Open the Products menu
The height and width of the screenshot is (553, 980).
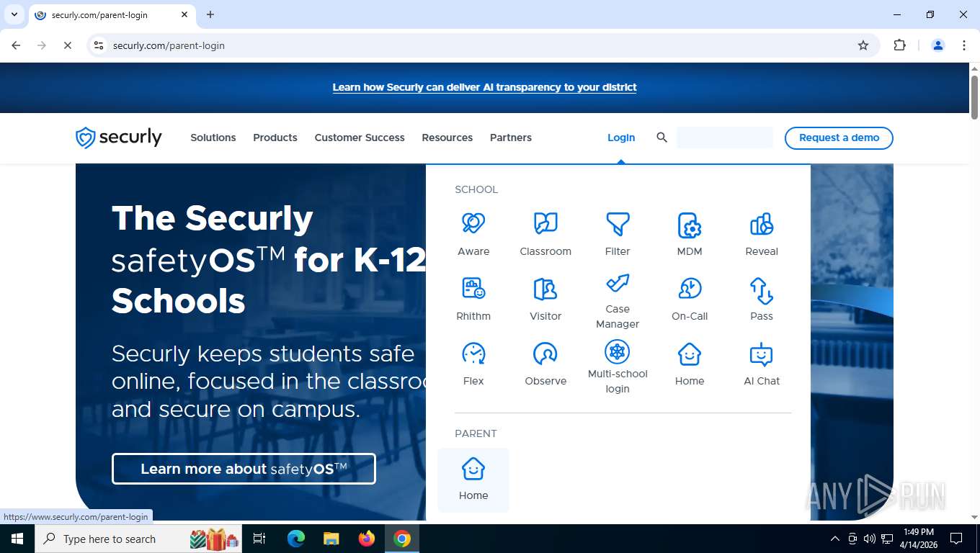(275, 138)
